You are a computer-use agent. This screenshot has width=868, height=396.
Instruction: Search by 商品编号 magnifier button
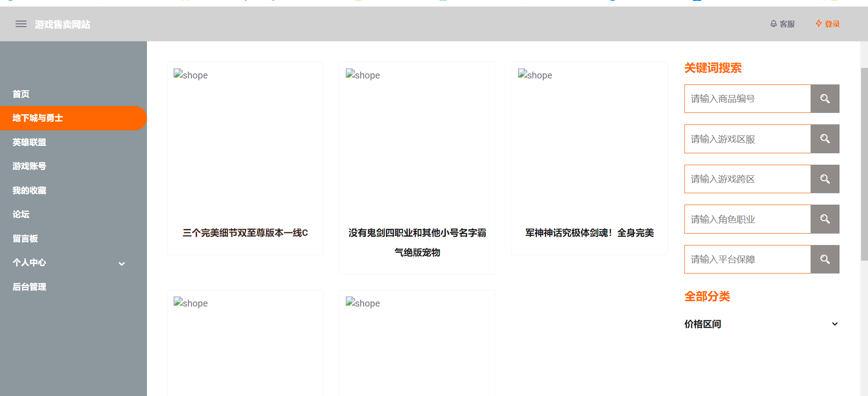click(x=825, y=99)
